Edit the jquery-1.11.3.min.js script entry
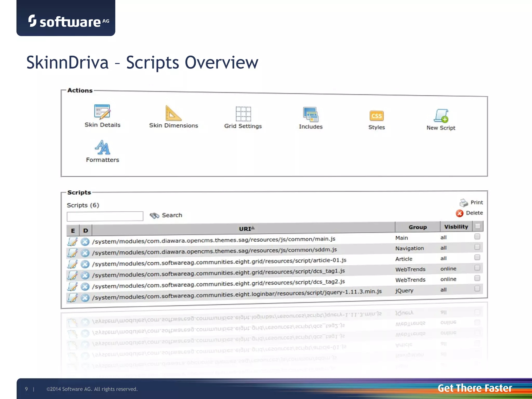 click(x=72, y=298)
